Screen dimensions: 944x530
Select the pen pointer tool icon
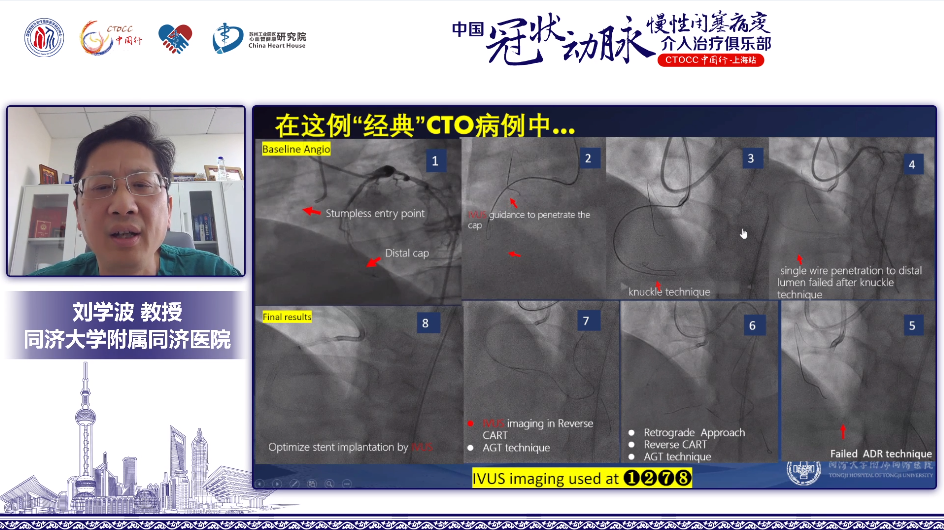click(294, 482)
